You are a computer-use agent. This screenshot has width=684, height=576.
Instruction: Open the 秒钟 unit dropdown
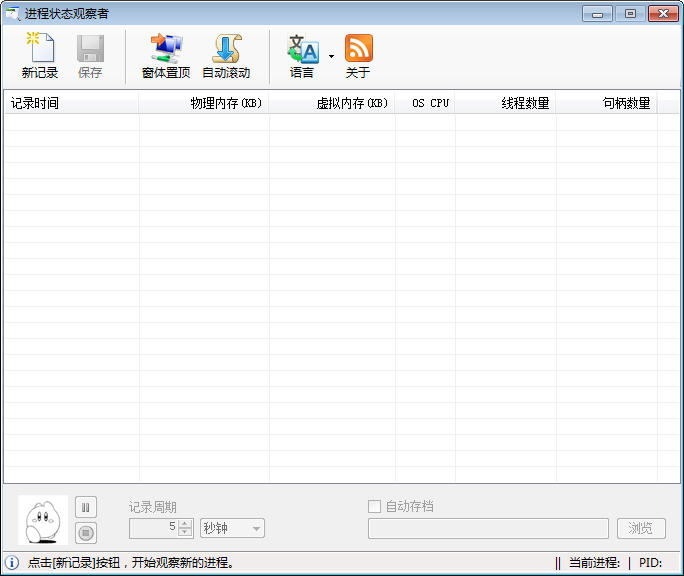233,528
